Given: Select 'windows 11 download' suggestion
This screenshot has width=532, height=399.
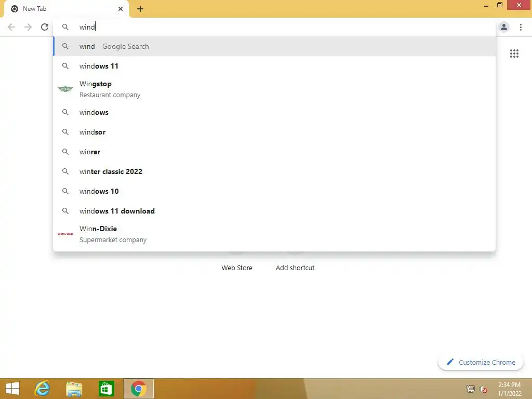Looking at the screenshot, I should point(274,211).
